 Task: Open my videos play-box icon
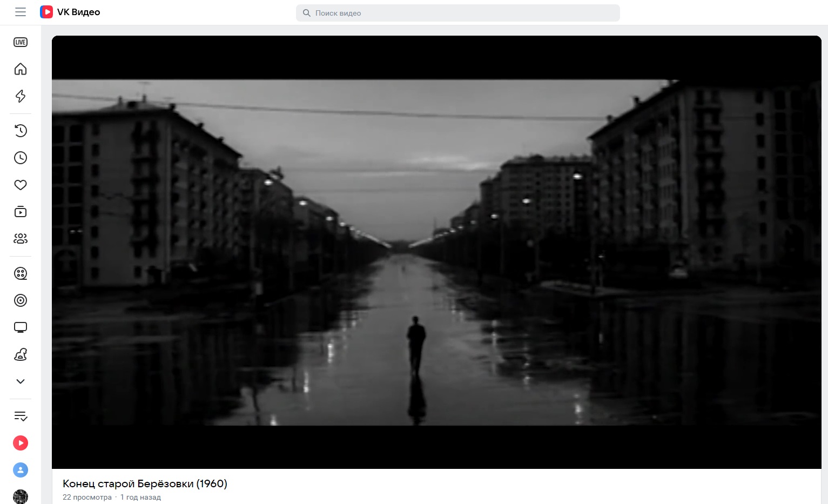pos(21,212)
